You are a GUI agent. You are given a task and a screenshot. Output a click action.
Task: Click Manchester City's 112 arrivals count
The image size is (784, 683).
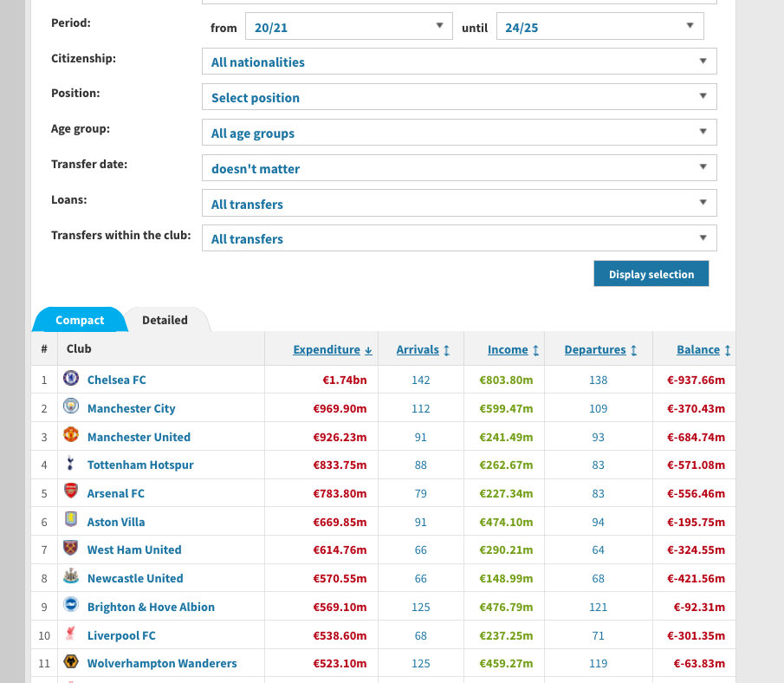420,409
